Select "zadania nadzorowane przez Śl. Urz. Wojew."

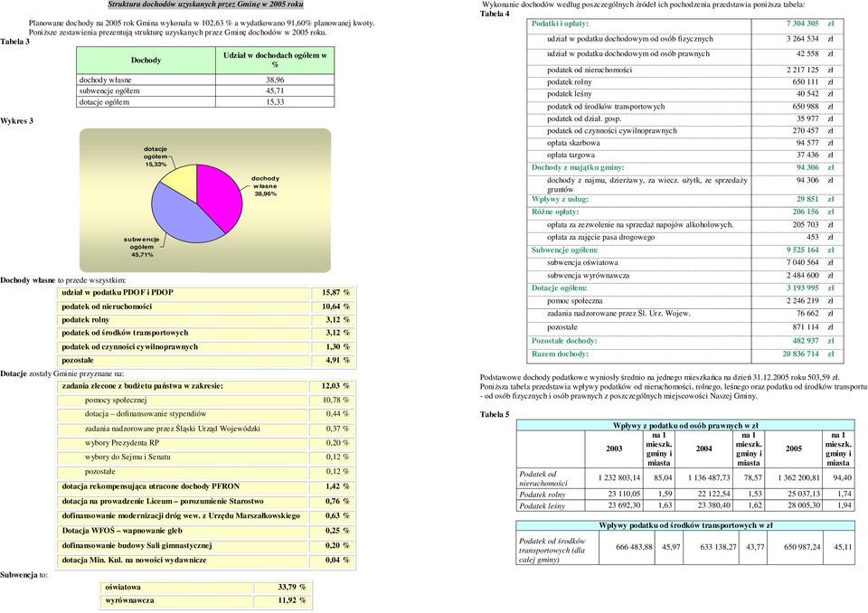click(618, 314)
